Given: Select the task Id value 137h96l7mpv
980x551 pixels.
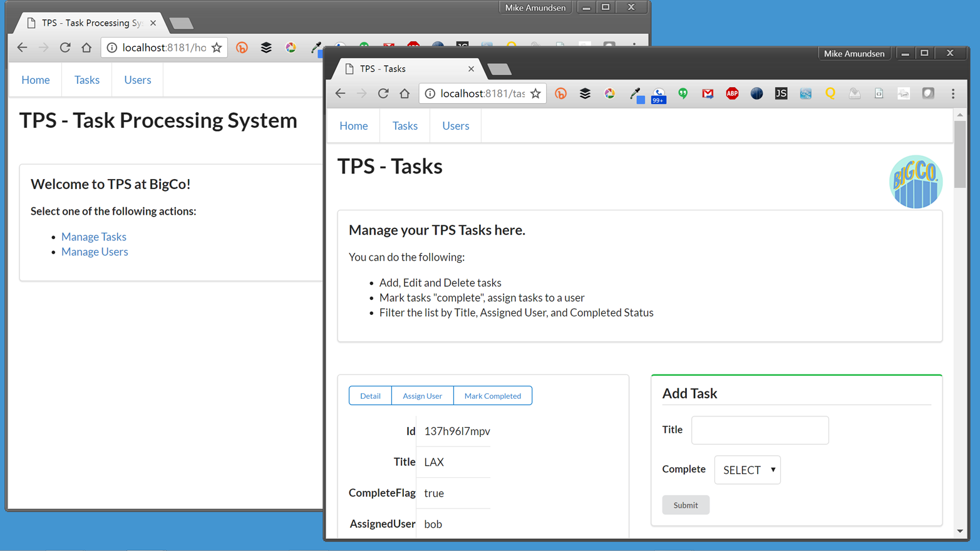Looking at the screenshot, I should coord(457,431).
